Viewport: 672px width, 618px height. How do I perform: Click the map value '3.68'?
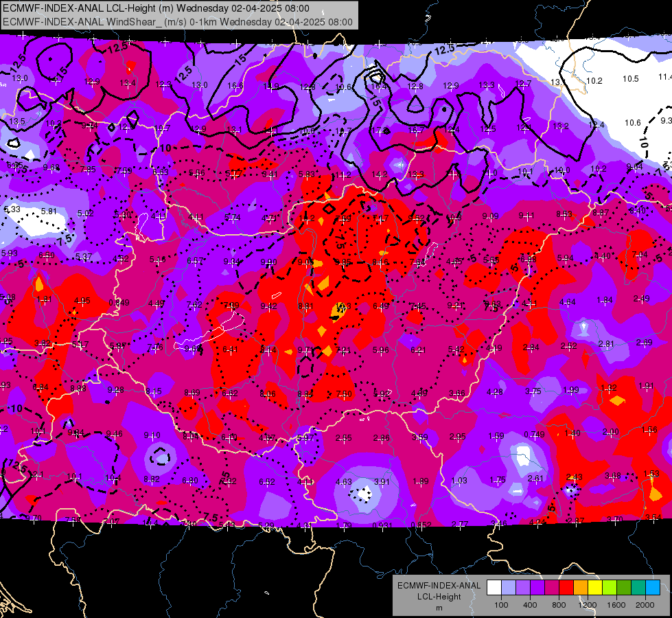(613, 476)
